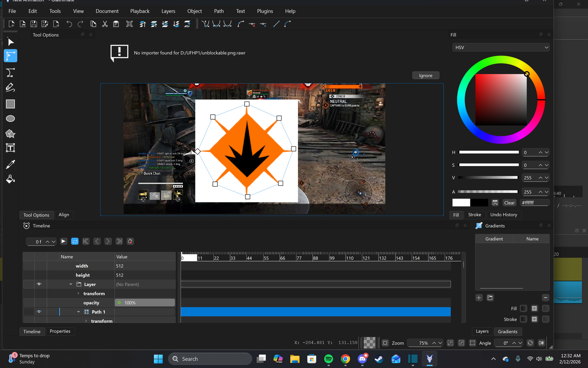Open the Playback menu

[140, 11]
